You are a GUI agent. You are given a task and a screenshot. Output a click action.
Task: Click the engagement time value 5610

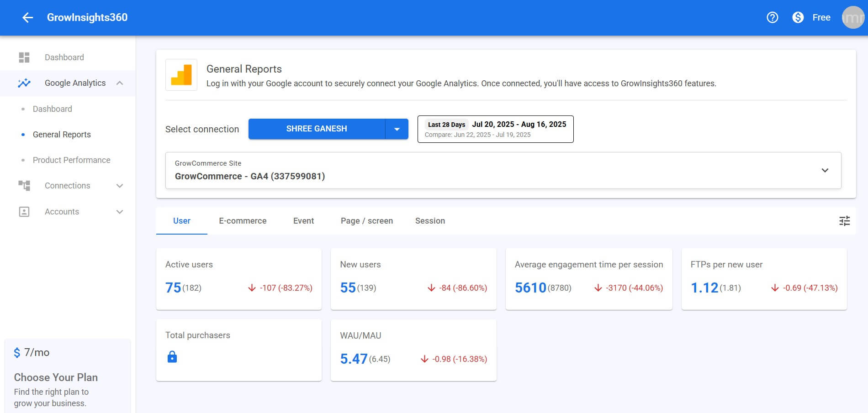[x=530, y=288]
